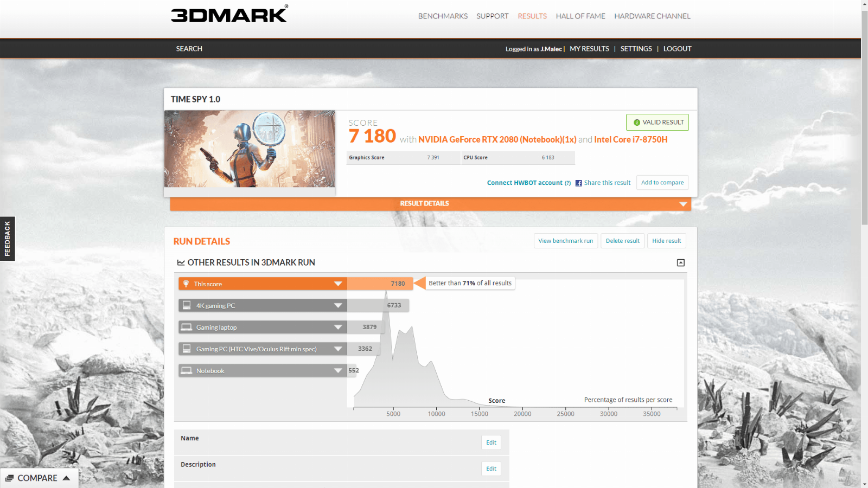
Task: Open the COMPARE panel
Action: pos(39,478)
